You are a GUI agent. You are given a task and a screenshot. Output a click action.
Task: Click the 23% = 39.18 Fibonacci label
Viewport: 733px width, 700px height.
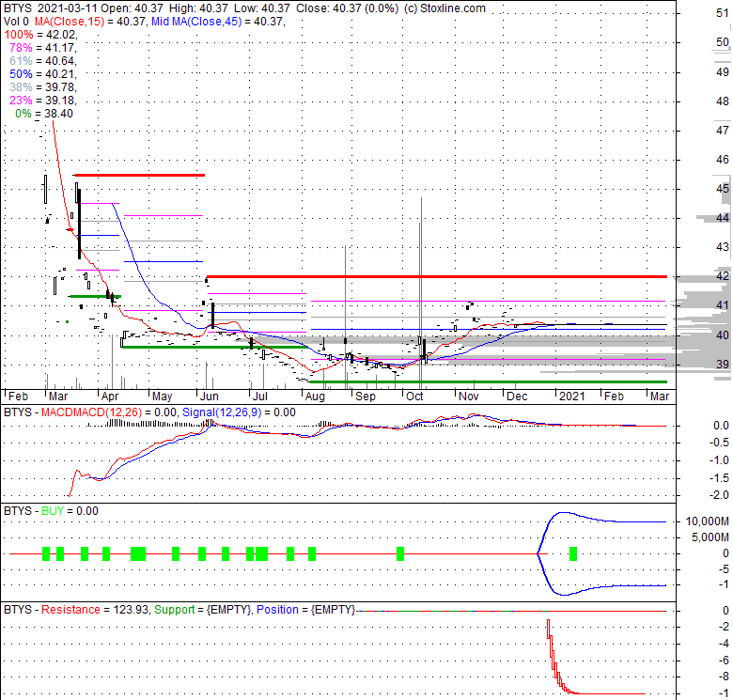(42, 100)
